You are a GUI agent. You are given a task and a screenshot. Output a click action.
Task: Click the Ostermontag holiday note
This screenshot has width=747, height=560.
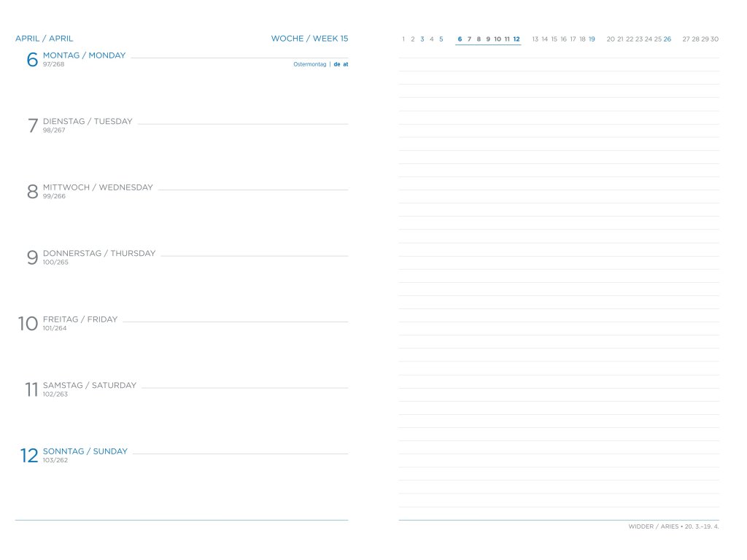(x=309, y=64)
